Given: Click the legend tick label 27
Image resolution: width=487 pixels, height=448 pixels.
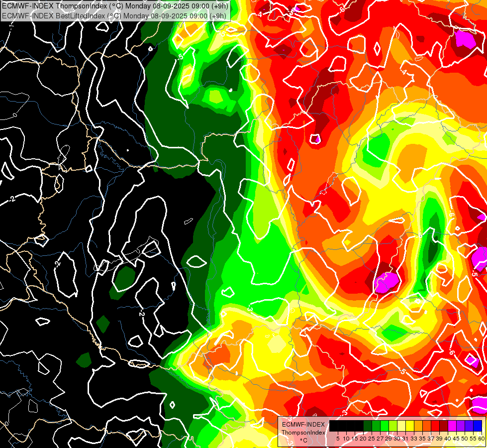Looking at the screenshot, I should (380, 439).
